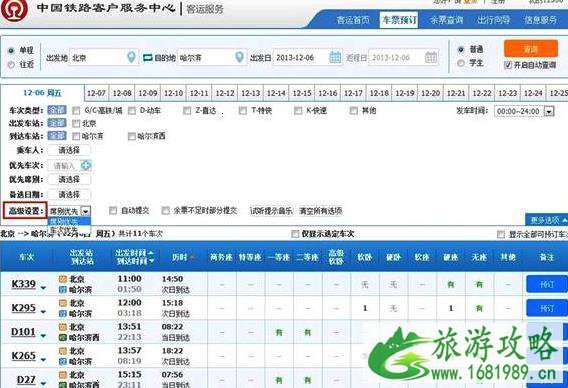Image resolution: width=568 pixels, height=388 pixels.
Task: Book K295 train with 预订 button
Action: pyautogui.click(x=547, y=308)
